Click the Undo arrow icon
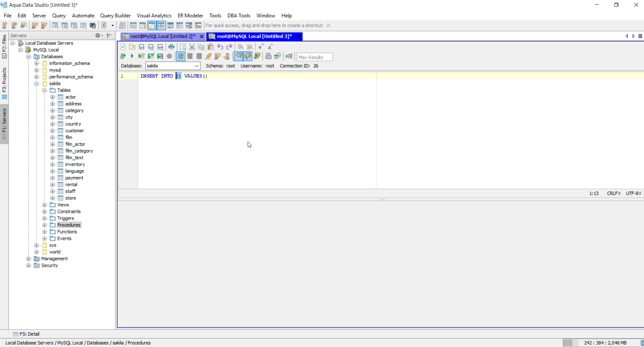This screenshot has height=347, width=644. [220, 47]
